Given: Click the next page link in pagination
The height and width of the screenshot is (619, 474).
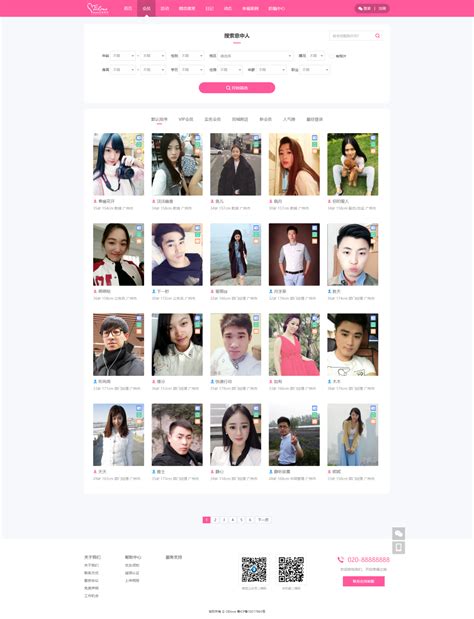Looking at the screenshot, I should [x=263, y=520].
